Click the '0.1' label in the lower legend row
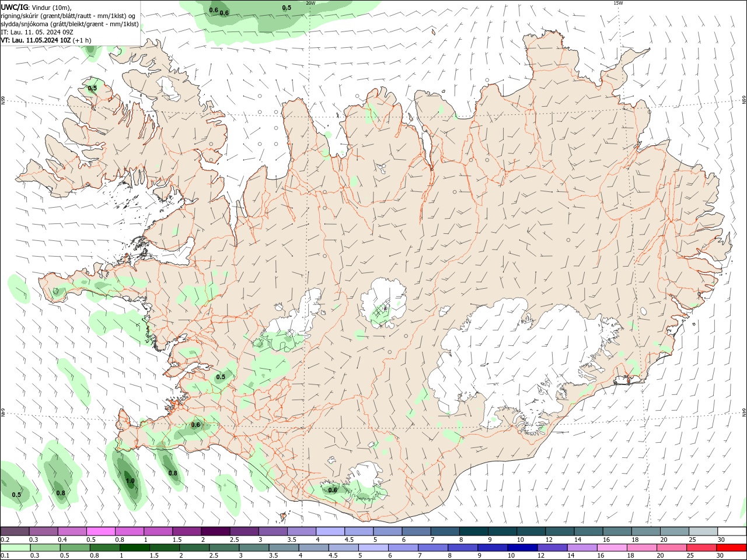 (x=5, y=556)
